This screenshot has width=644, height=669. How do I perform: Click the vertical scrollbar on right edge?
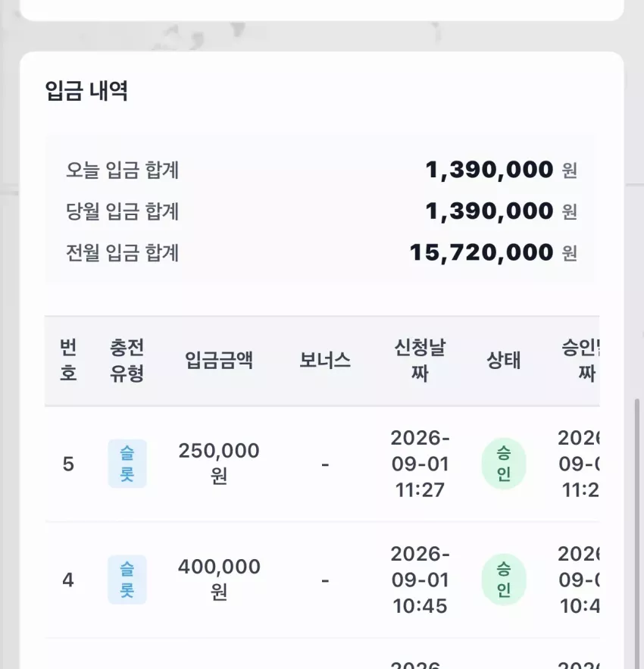(x=636, y=533)
